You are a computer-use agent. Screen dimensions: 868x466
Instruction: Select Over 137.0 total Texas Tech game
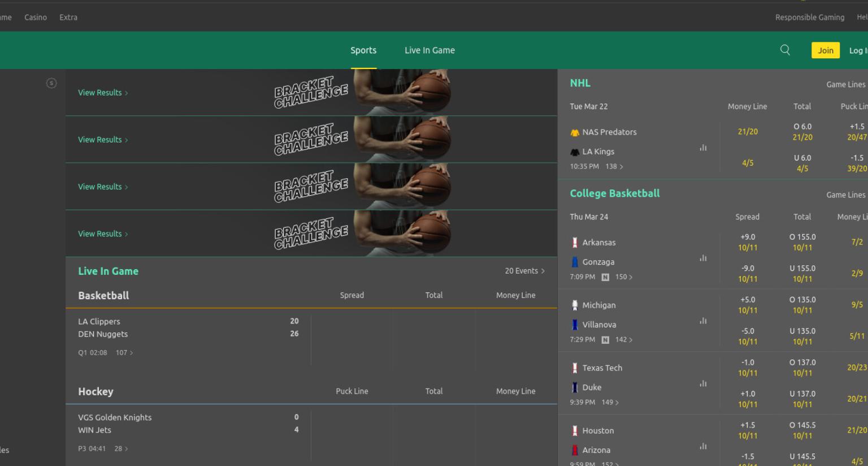pos(802,368)
